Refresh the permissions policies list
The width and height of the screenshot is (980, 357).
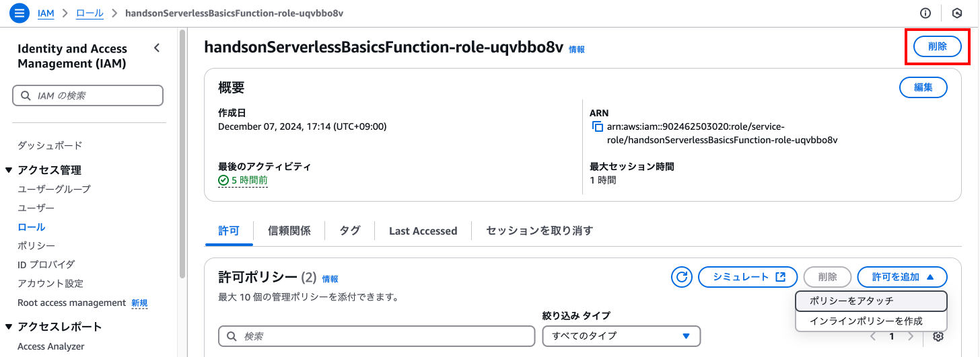[682, 277]
